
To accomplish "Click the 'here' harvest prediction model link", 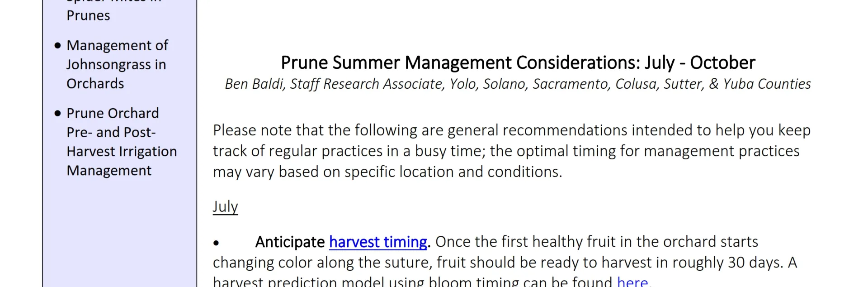I will tap(632, 282).
